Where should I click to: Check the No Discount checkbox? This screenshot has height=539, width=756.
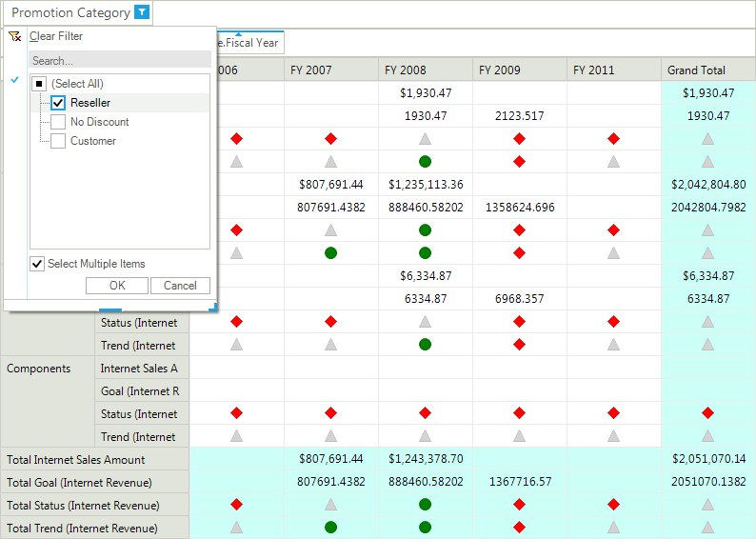58,122
